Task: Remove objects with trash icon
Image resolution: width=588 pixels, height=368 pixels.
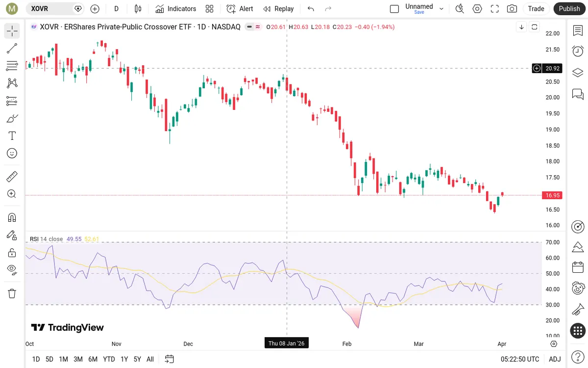Action: click(x=12, y=293)
